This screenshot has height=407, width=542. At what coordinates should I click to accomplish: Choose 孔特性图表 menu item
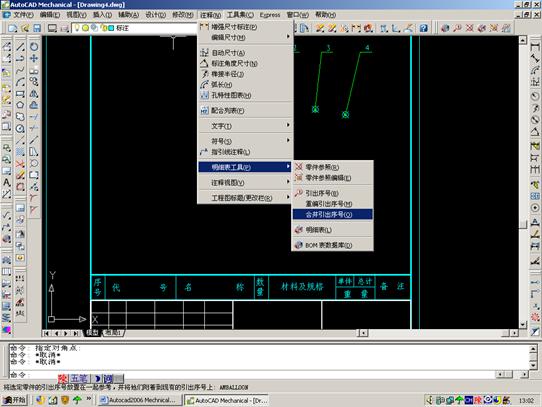coord(245,95)
